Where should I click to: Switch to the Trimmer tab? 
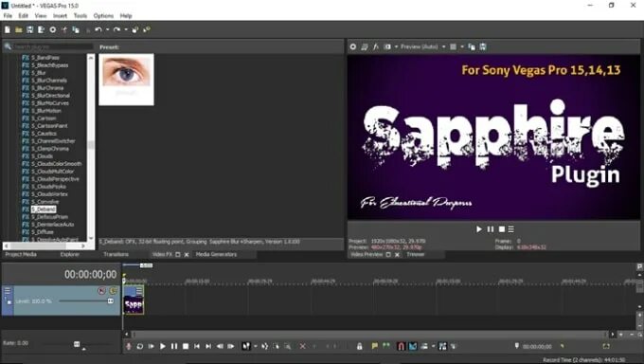click(415, 254)
